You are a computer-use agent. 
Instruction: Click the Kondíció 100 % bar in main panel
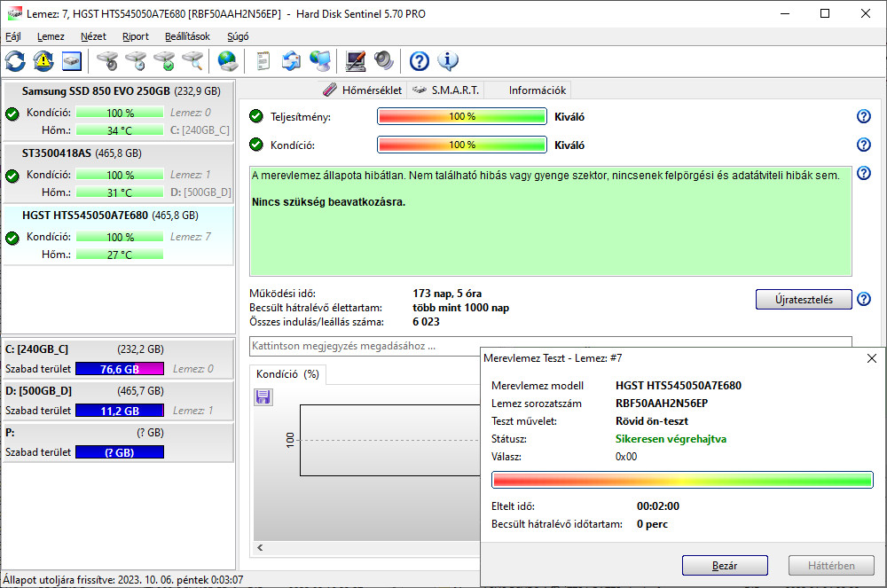[461, 145]
